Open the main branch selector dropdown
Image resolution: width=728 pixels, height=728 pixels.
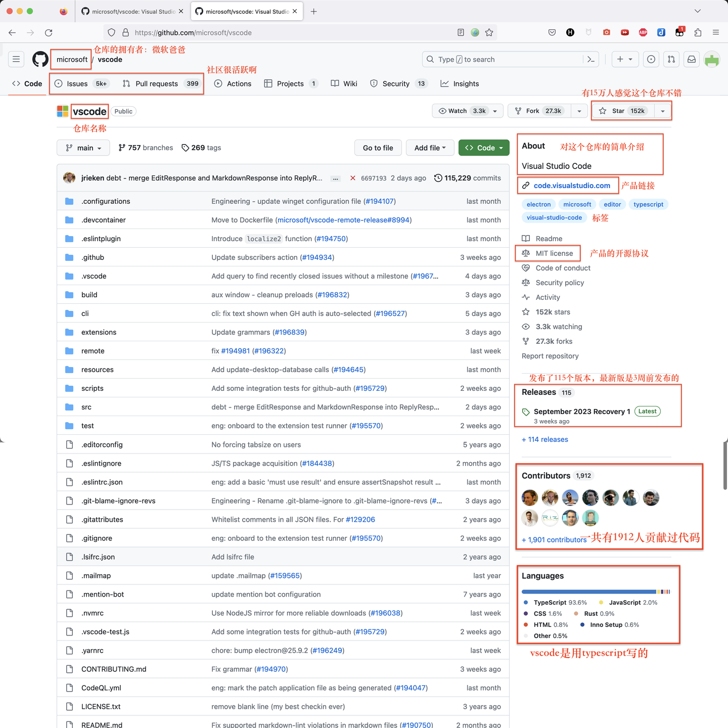83,148
